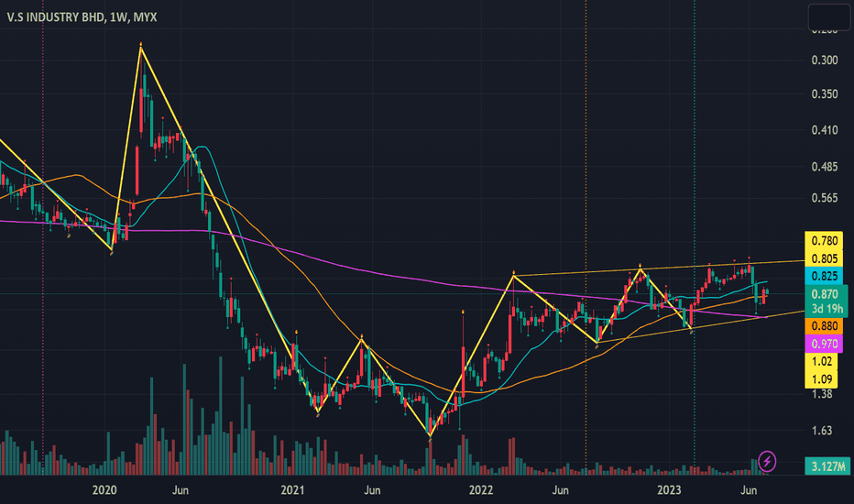Click the 0.485 price axis value

pyautogui.click(x=825, y=167)
